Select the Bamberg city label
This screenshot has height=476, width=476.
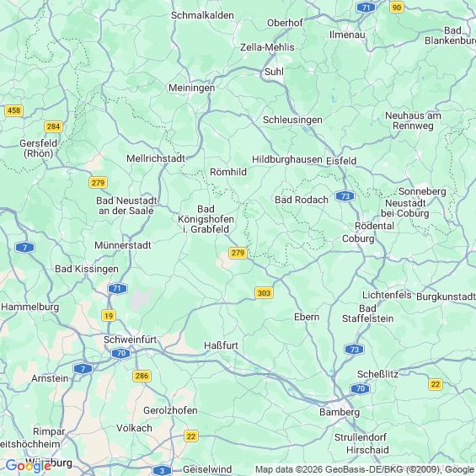(x=340, y=412)
